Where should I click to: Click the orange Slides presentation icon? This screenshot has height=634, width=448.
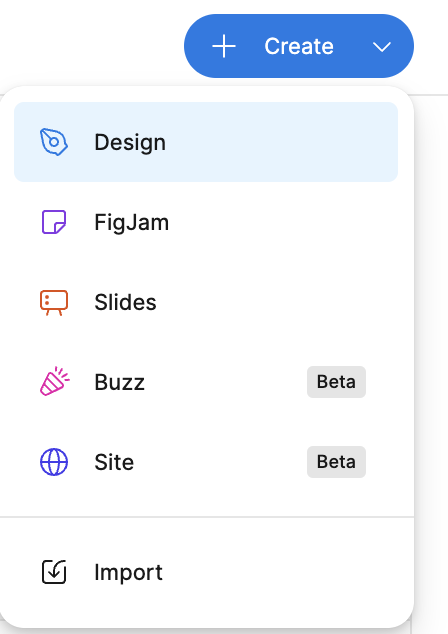click(54, 302)
